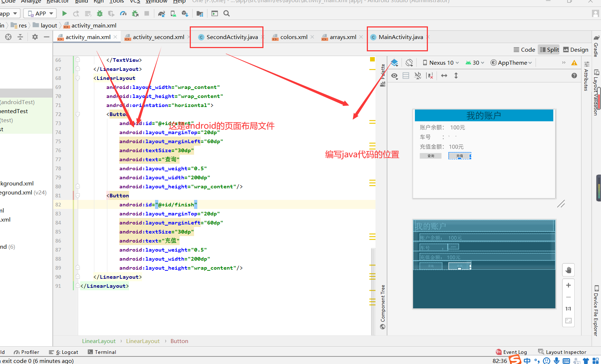Zoom out preview with minus button
Screen dimensions: 601x364
(x=568, y=297)
